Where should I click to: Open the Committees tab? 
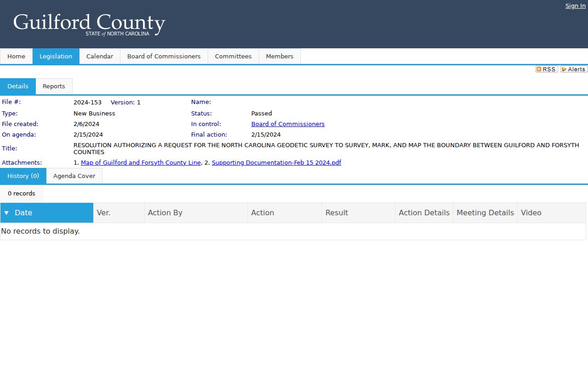(x=233, y=56)
